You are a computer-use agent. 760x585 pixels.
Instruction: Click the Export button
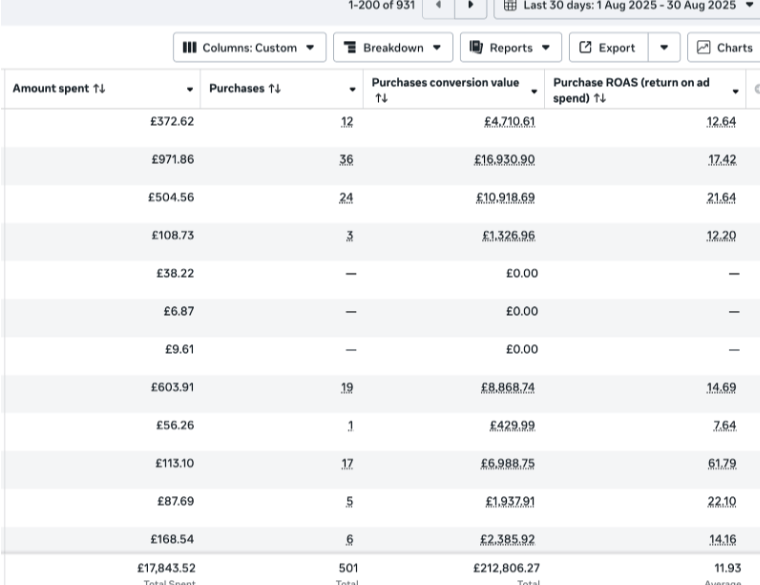point(608,48)
